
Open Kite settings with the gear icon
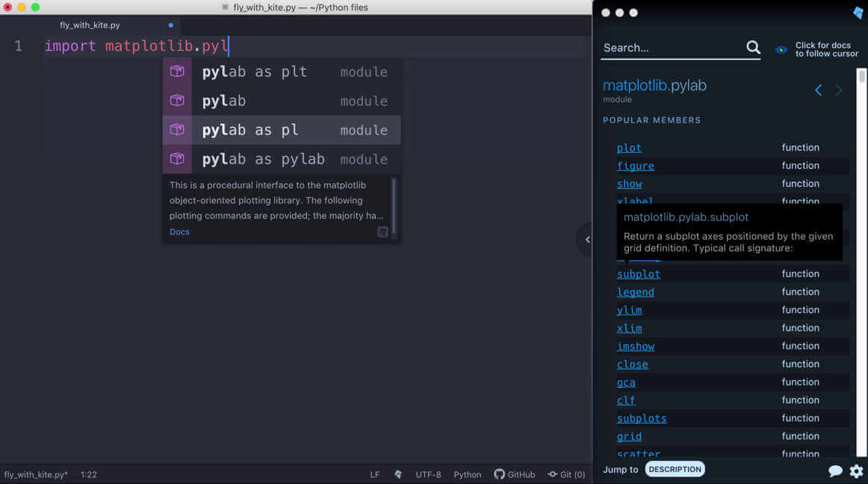click(856, 471)
